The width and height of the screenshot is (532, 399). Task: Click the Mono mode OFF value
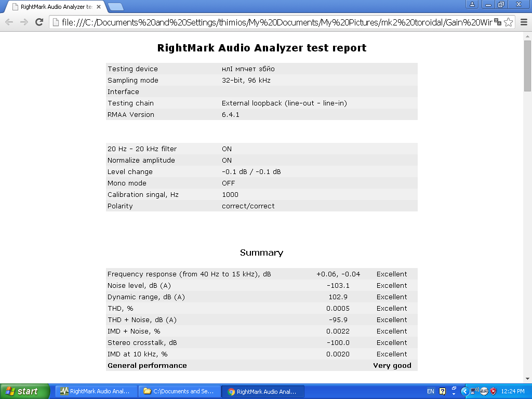(x=228, y=183)
